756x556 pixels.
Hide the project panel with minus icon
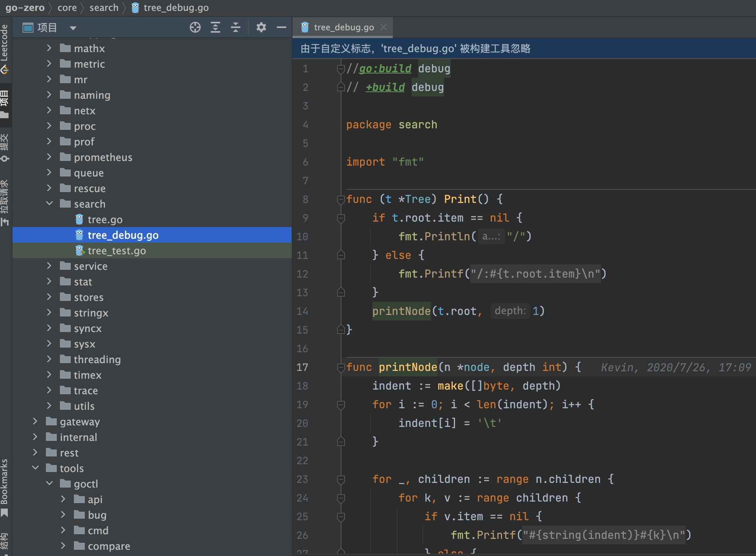[x=281, y=28]
